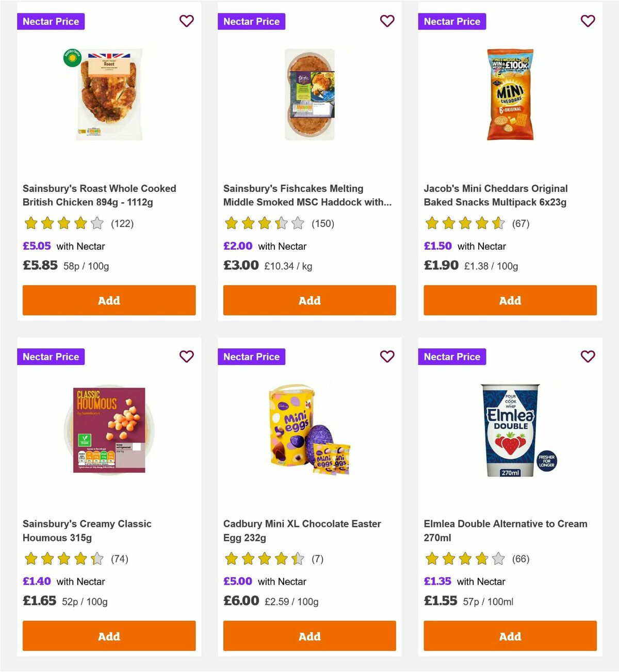Favourite Sainsbury's Creamy Classic Houmous
Image resolution: width=619 pixels, height=672 pixels.
pyautogui.click(x=186, y=356)
